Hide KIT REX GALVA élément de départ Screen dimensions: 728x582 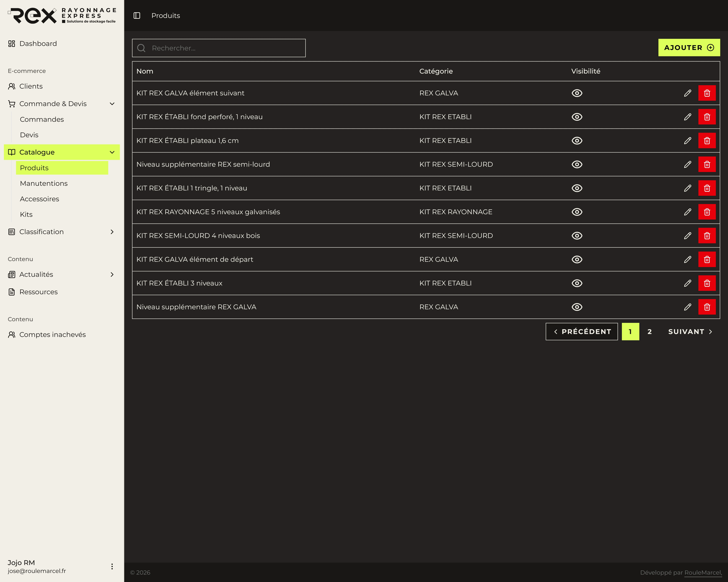577,259
